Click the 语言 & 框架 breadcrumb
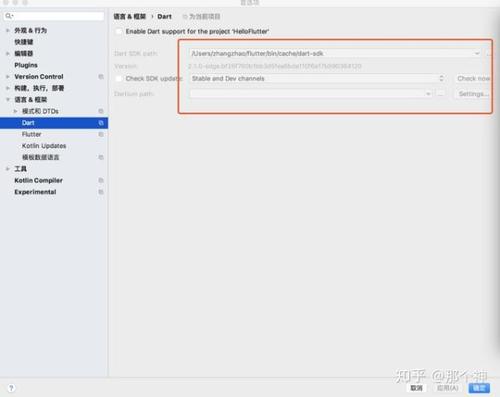Image resolution: width=500 pixels, height=397 pixels. 130,16
